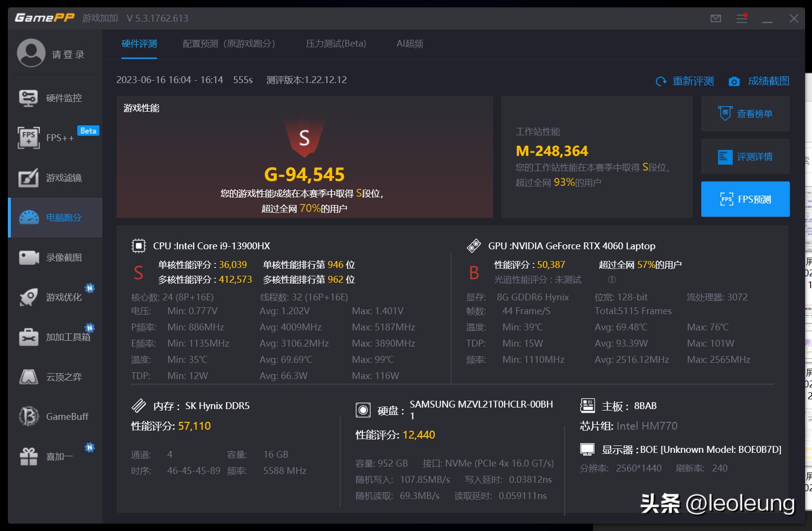812x531 pixels.
Task: Click the 请登录 avatar to sign in
Action: (31, 53)
